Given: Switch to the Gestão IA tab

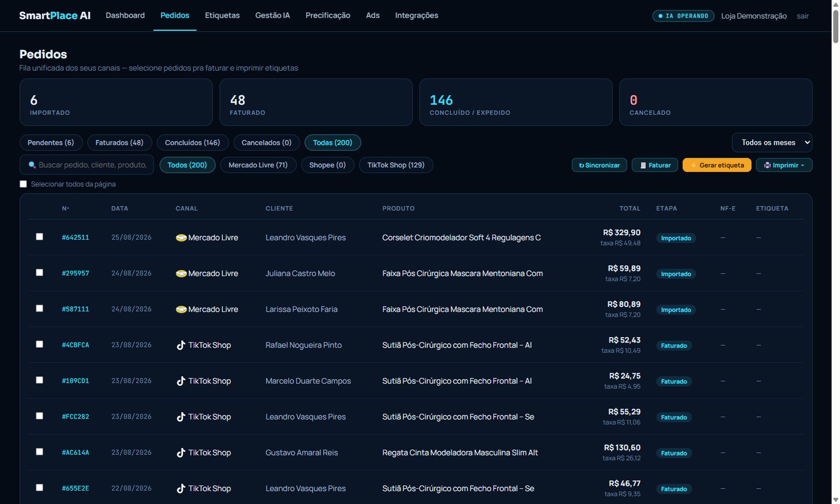Looking at the screenshot, I should [x=272, y=15].
